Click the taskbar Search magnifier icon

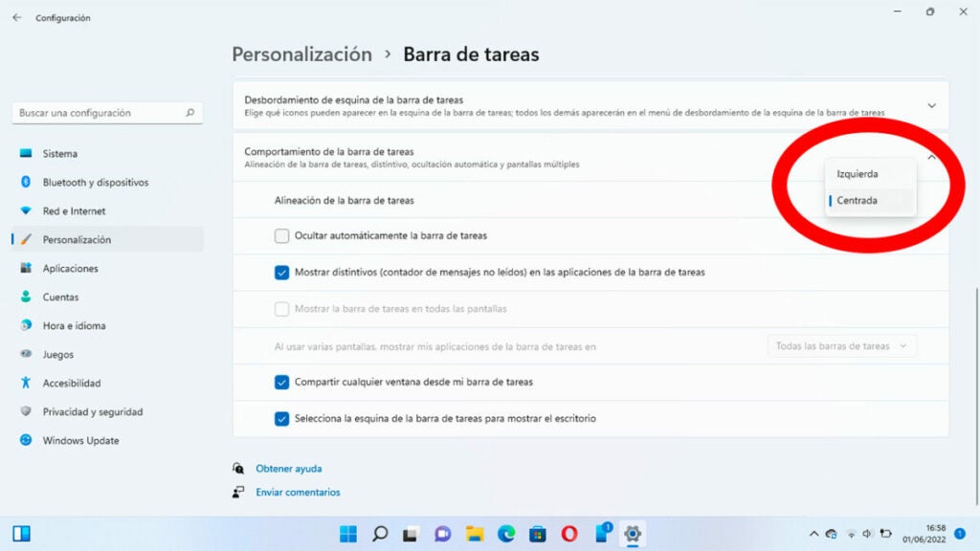pyautogui.click(x=380, y=534)
